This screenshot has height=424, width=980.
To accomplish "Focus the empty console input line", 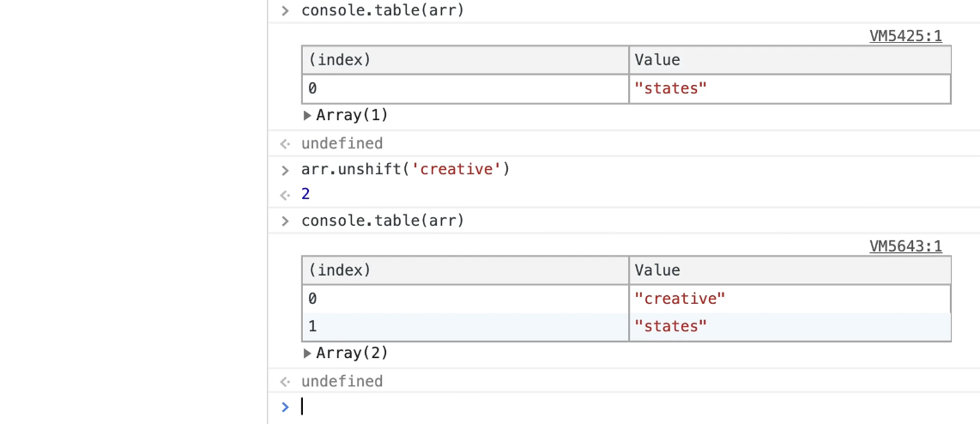I will [x=601, y=407].
